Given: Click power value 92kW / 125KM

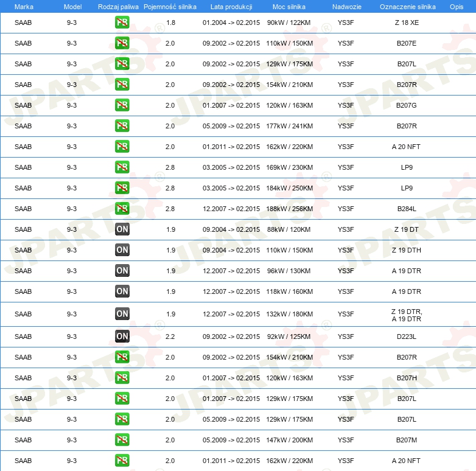Looking at the screenshot, I should (x=289, y=337).
